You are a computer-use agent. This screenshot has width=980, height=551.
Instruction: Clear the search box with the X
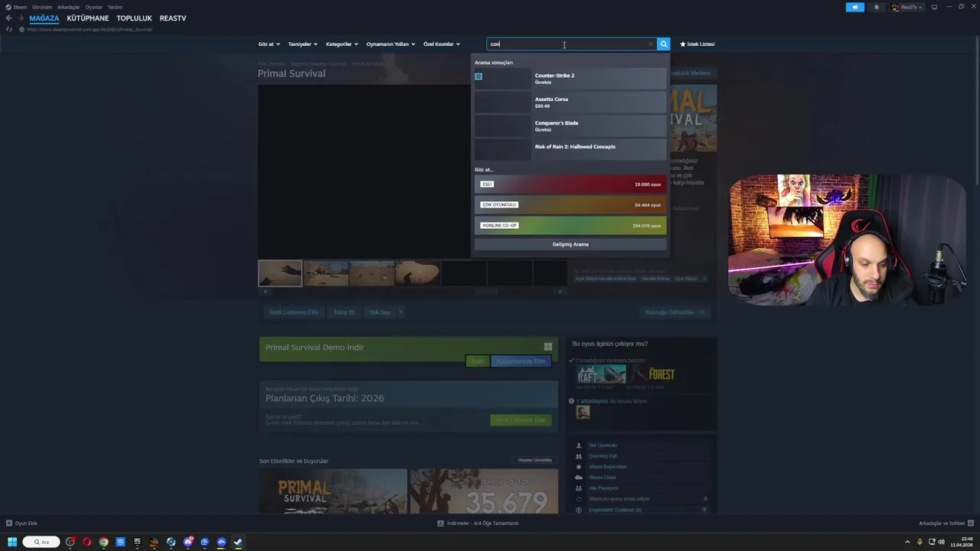tap(651, 44)
